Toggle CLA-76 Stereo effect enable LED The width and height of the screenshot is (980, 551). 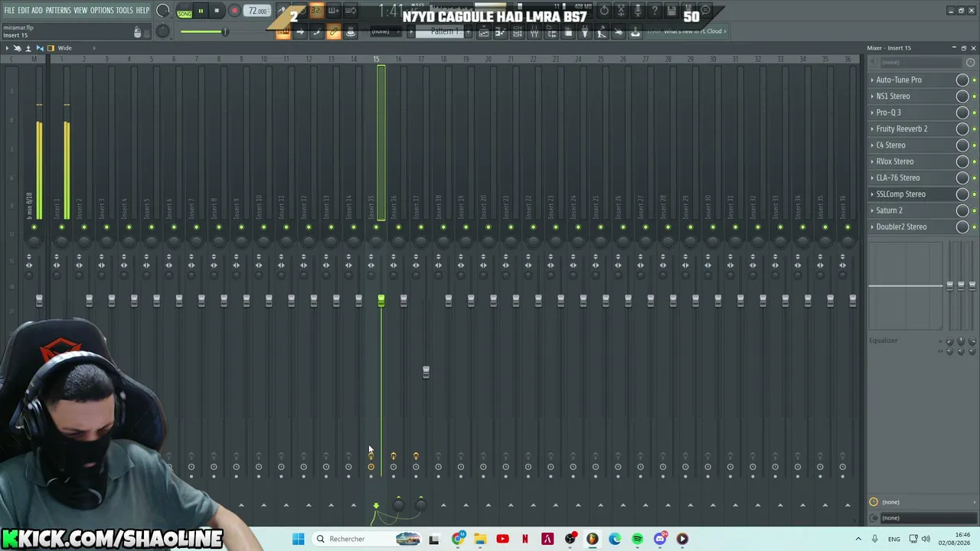(974, 178)
